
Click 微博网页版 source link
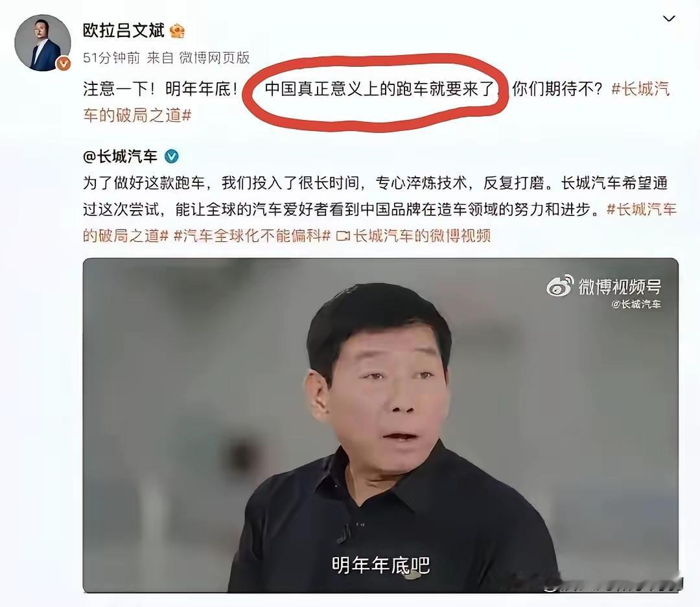pos(215,58)
